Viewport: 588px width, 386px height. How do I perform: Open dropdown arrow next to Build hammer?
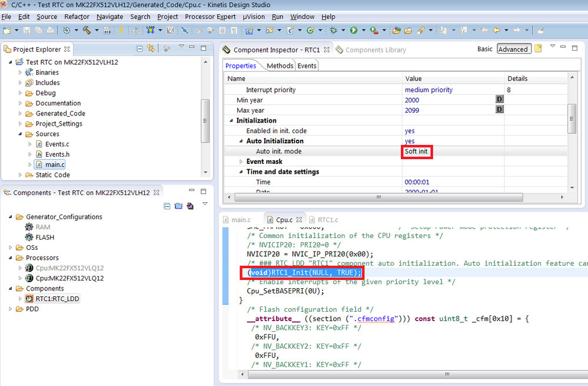coord(97,31)
